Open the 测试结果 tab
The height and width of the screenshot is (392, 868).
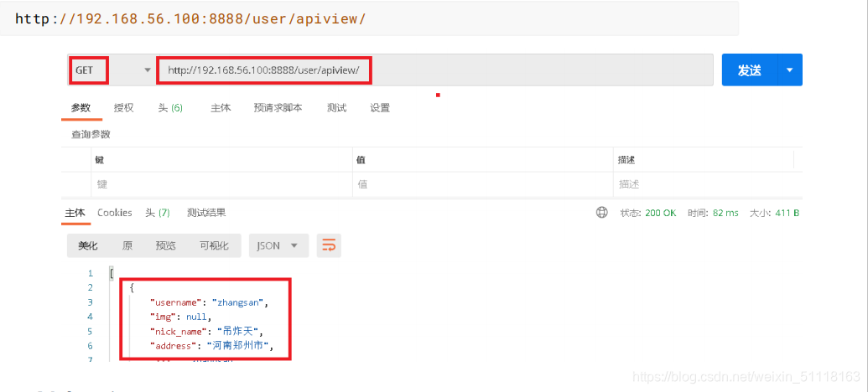[x=206, y=213]
